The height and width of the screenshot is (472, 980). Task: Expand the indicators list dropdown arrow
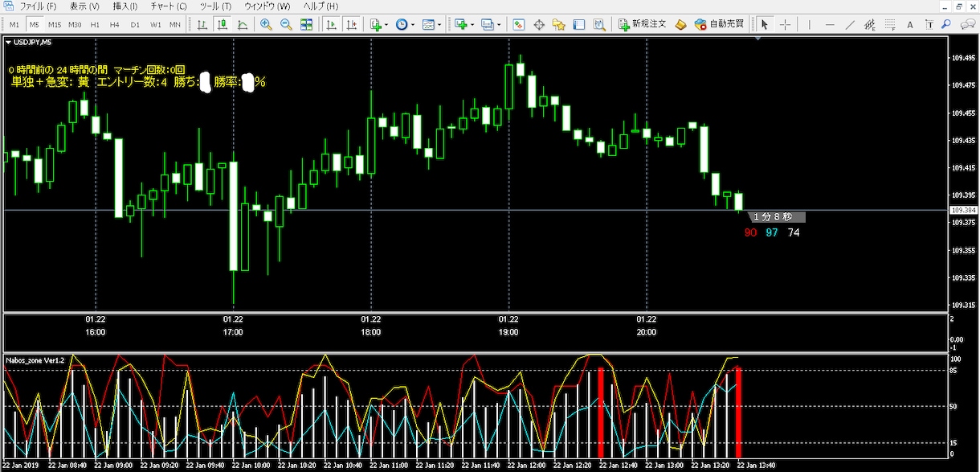click(x=387, y=25)
